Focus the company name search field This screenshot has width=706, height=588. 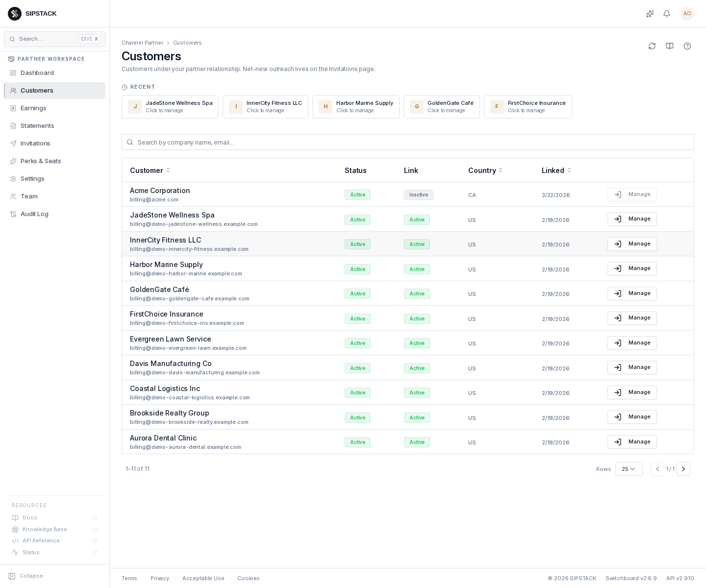[x=408, y=142]
